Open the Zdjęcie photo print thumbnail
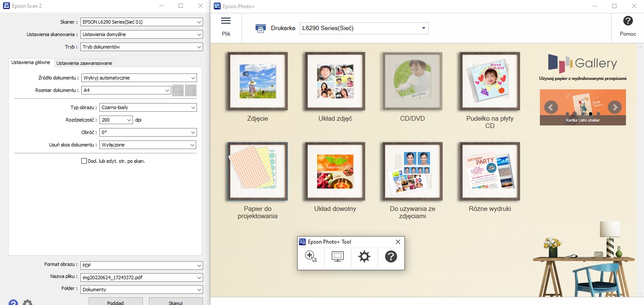Viewport: 644px width, 305px height. [258, 81]
